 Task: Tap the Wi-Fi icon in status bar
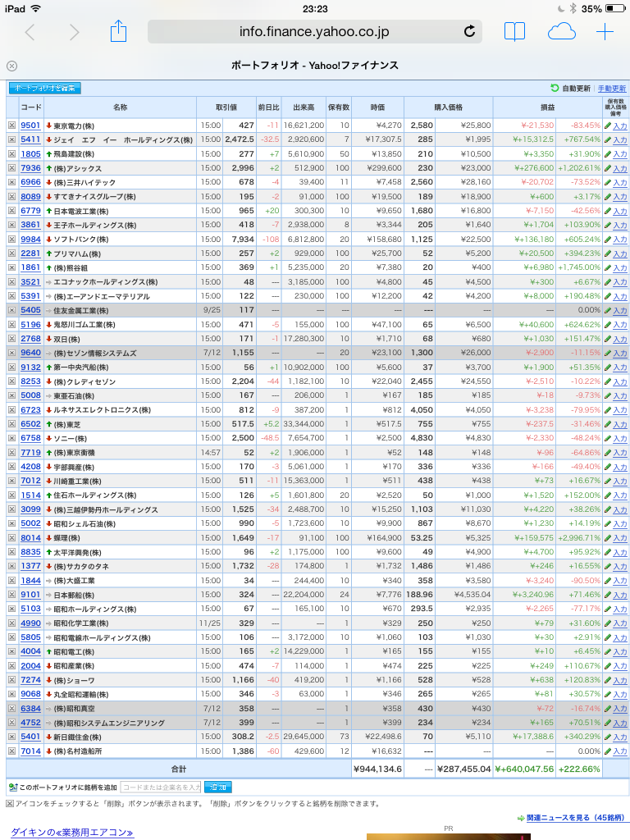[x=35, y=8]
